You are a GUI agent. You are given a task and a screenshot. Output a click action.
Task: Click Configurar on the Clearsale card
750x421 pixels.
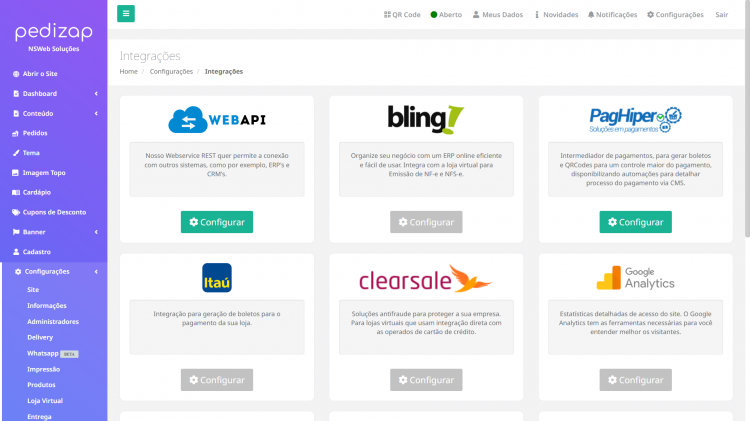426,380
